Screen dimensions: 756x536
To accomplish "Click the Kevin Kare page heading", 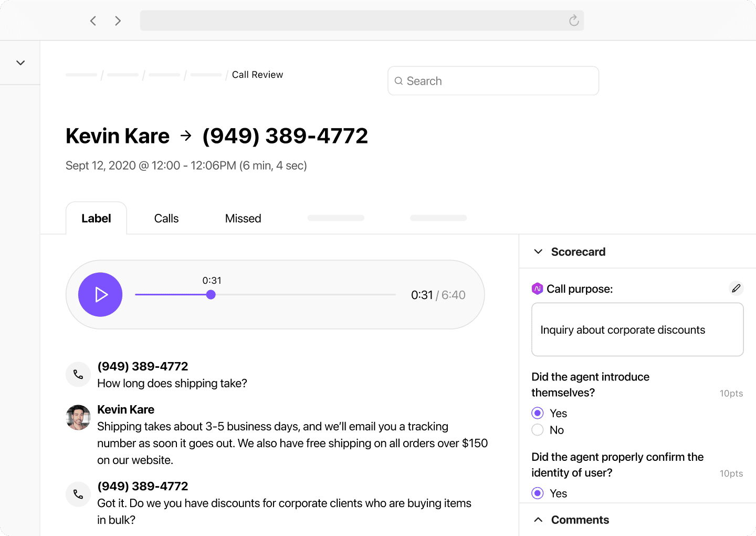I will (x=118, y=136).
